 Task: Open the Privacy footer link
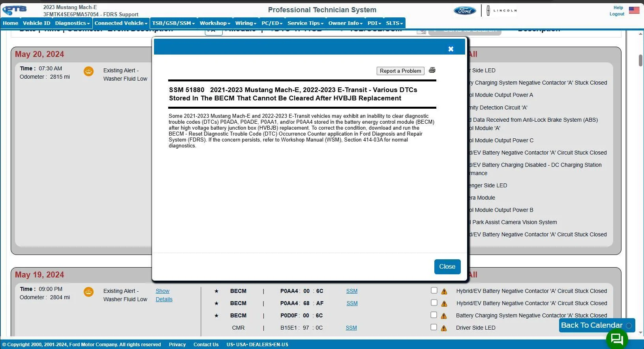point(177,345)
